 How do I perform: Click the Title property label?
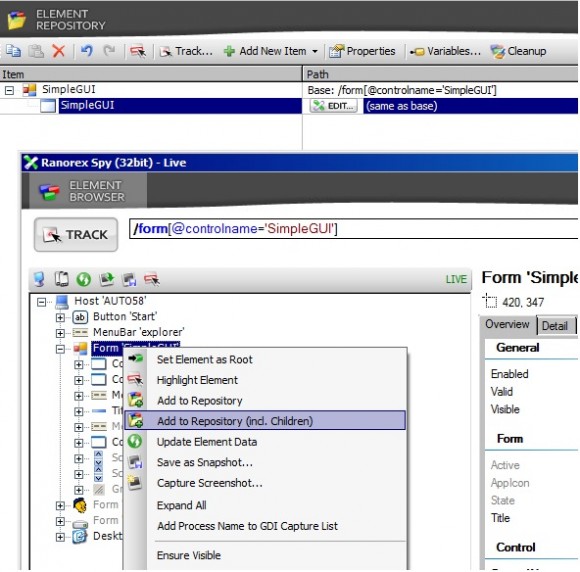[x=500, y=518]
